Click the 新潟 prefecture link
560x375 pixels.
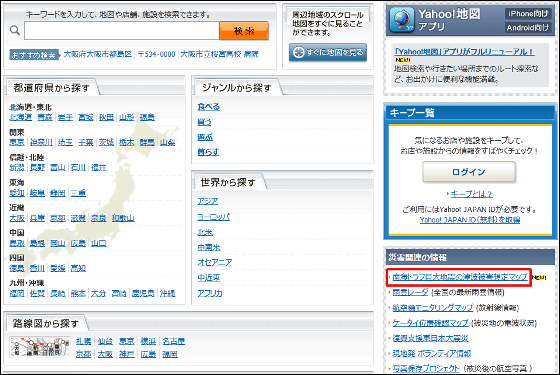[x=17, y=168]
